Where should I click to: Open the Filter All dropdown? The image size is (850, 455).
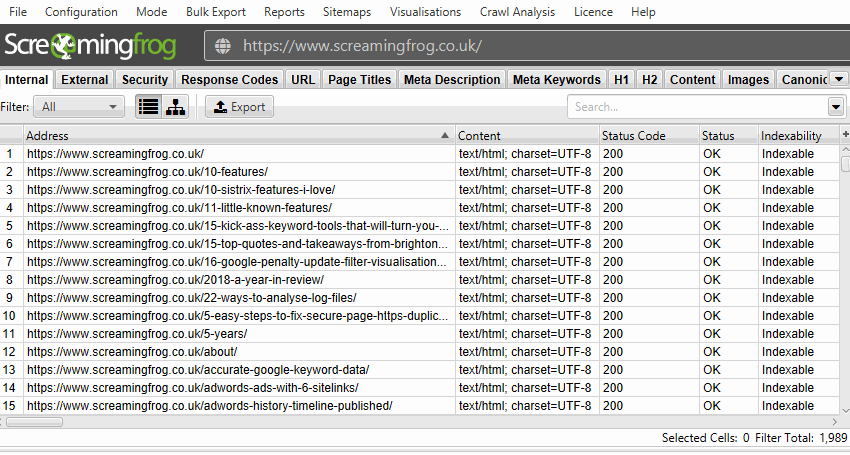[79, 107]
